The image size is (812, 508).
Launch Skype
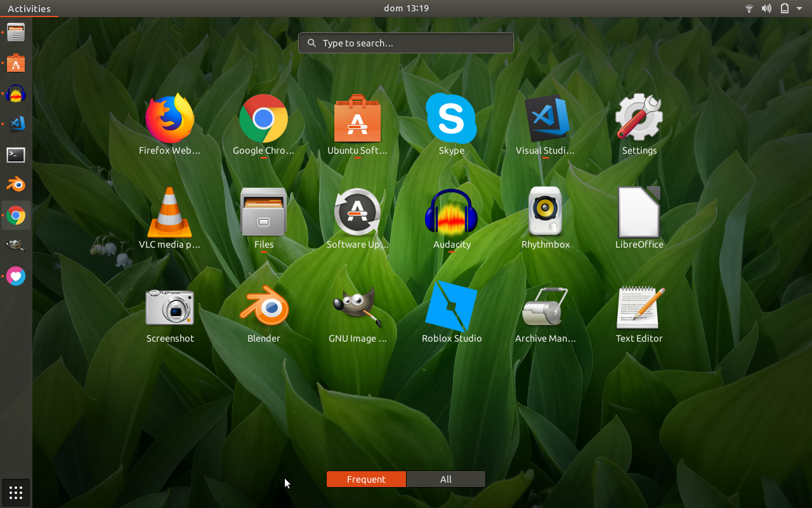[x=451, y=125]
